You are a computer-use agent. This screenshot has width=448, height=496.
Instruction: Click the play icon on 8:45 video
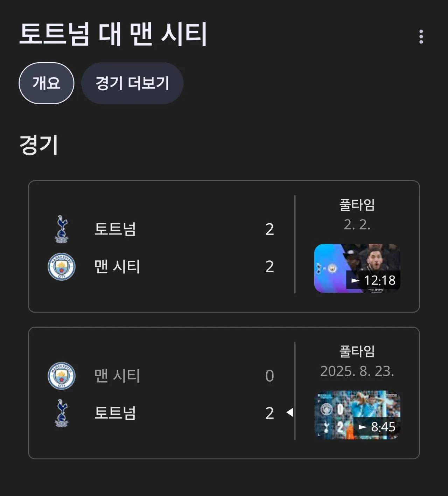(363, 427)
